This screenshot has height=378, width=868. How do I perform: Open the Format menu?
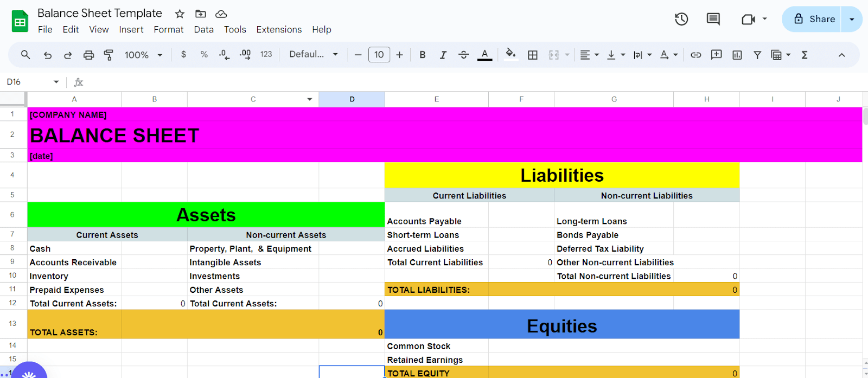168,29
